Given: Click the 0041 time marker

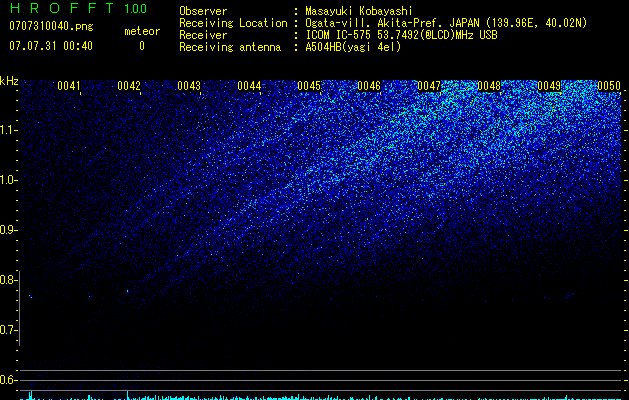Looking at the screenshot, I should click(x=69, y=86).
